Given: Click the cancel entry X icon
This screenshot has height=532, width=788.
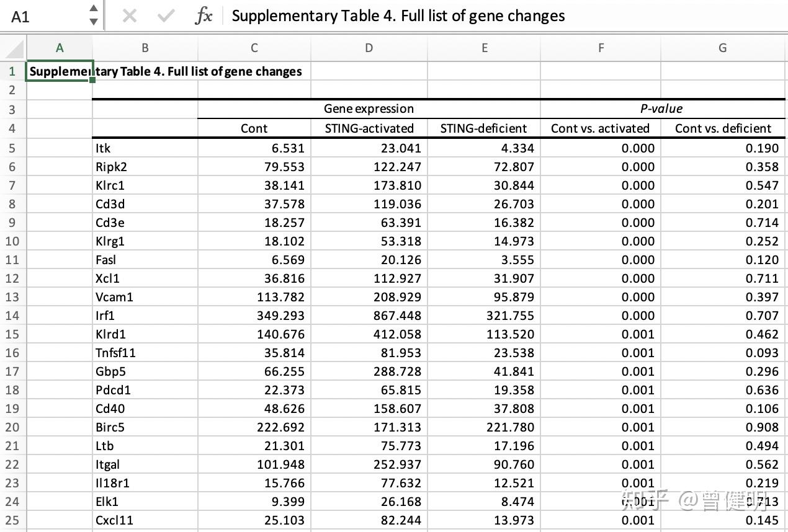Looking at the screenshot, I should (x=130, y=16).
